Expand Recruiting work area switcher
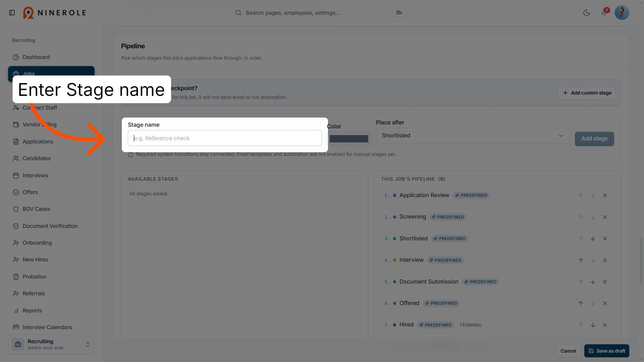 pyautogui.click(x=51, y=344)
